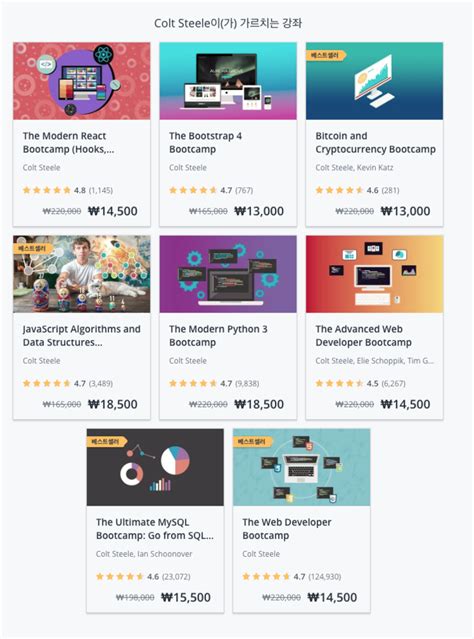Click the Modern Python 3 Bootcamp thumbnail
This screenshot has width=474, height=639.
[228, 274]
